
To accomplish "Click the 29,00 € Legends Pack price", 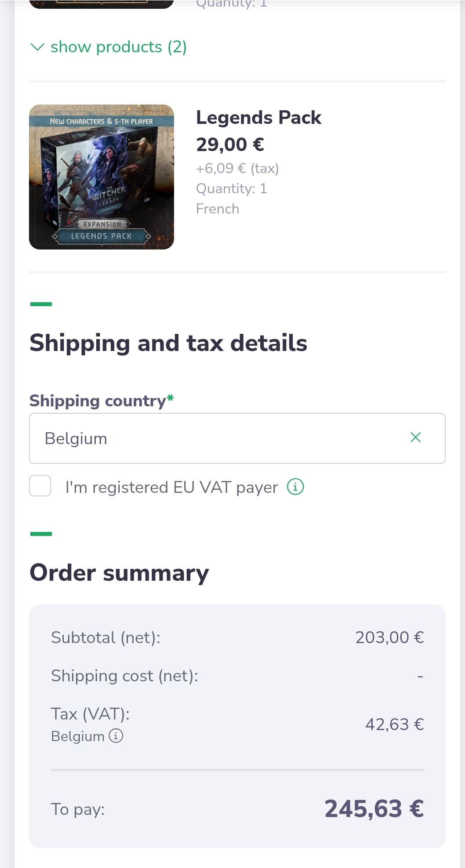I will (230, 145).
